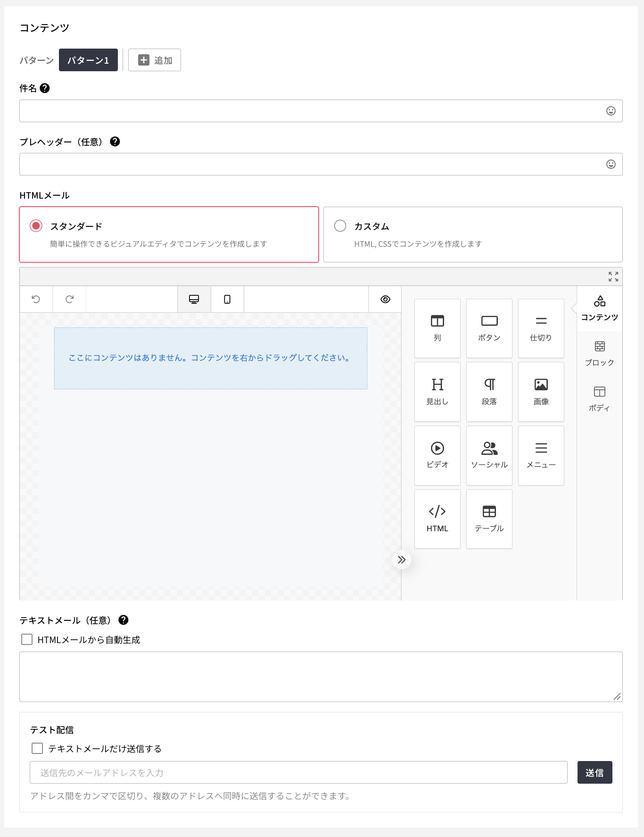Expand editor to fullscreen

(613, 276)
